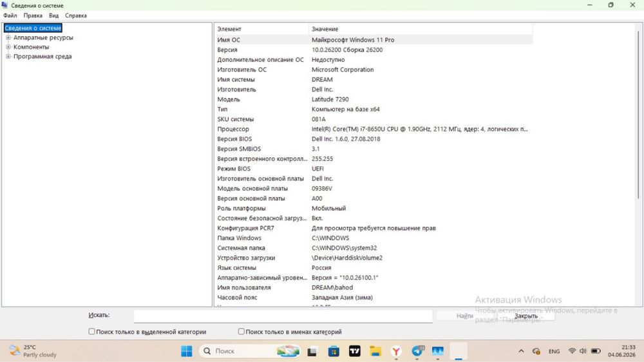Open the monitor app icon on taskbar
Viewport: 644px width, 362px height.
[x=438, y=351]
